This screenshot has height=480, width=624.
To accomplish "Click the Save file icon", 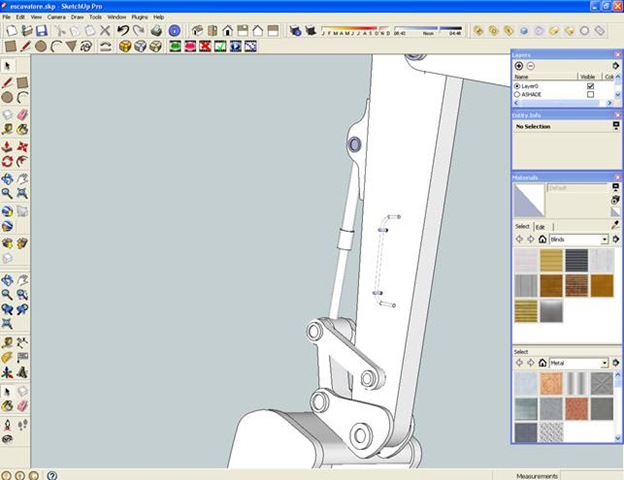I will (x=41, y=31).
